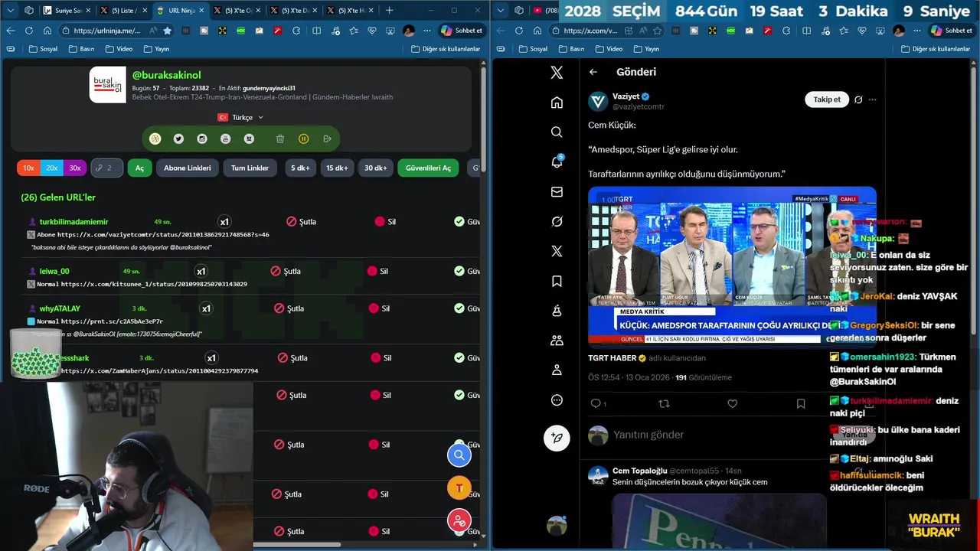Open Sosyal bookmarks folder in left window
The height and width of the screenshot is (551, 980).
43,48
